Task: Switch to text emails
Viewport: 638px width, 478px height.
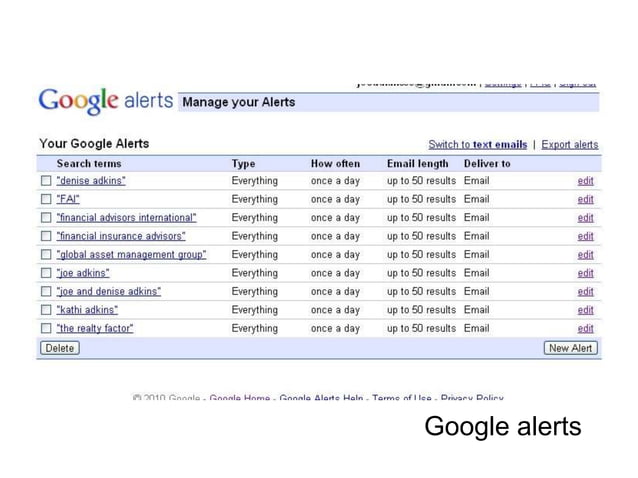Action: click(x=477, y=145)
